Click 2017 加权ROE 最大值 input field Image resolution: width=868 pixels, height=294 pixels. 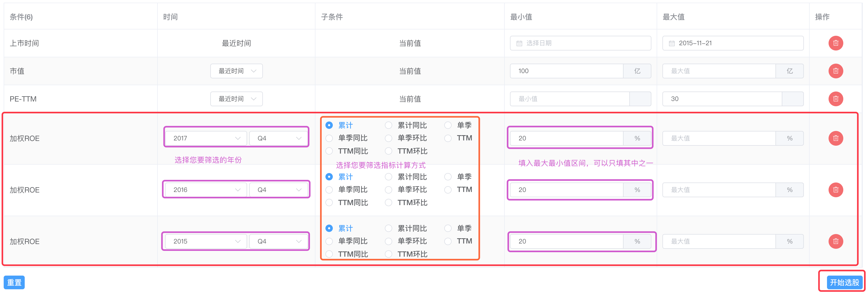[719, 138]
